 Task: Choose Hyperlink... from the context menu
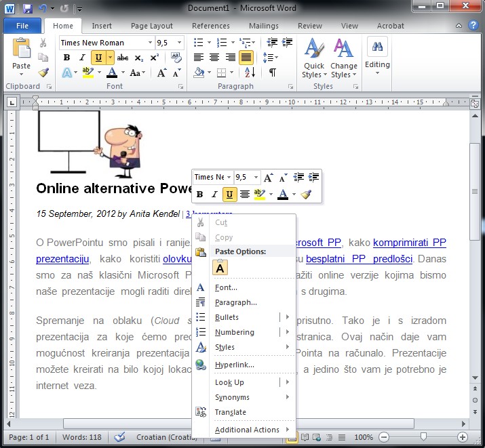(x=234, y=365)
